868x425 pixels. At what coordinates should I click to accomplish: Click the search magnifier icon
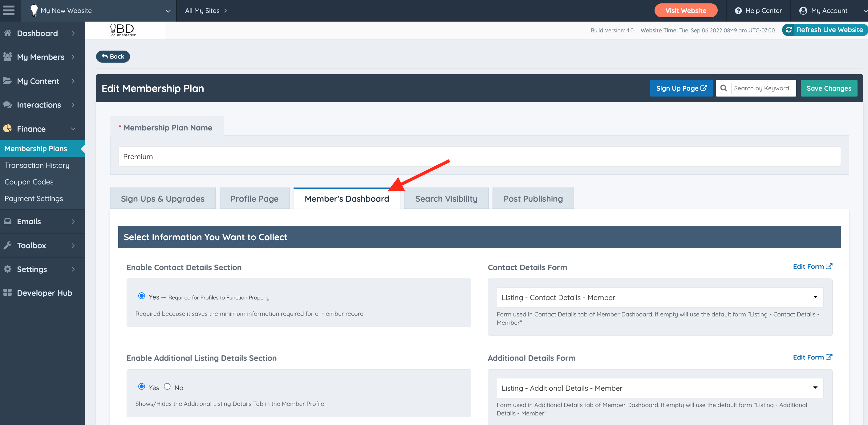click(724, 89)
